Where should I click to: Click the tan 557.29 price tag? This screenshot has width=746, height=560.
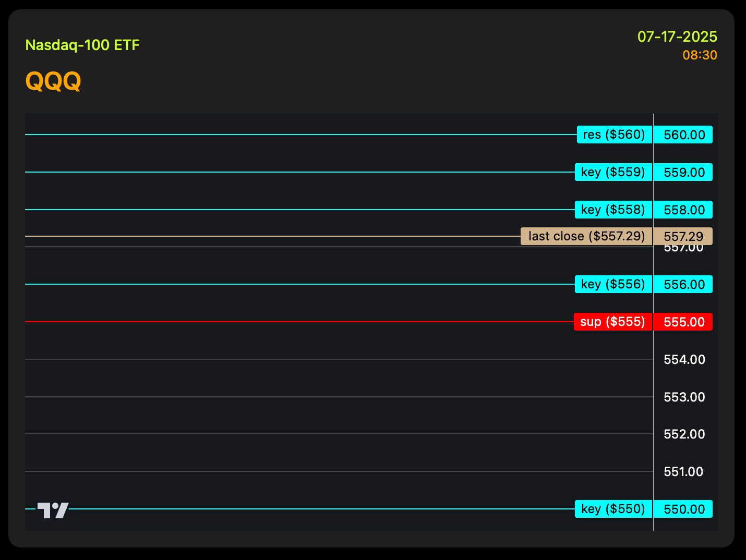(683, 236)
